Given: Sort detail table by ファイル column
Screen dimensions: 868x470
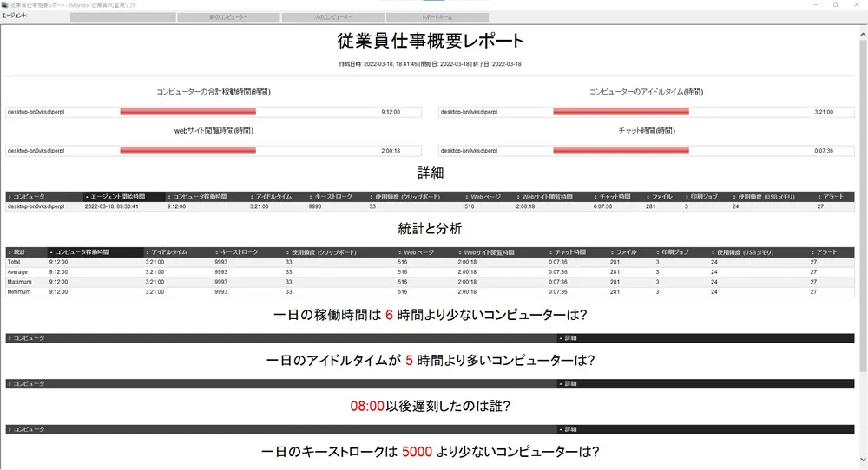Looking at the screenshot, I should [x=664, y=196].
